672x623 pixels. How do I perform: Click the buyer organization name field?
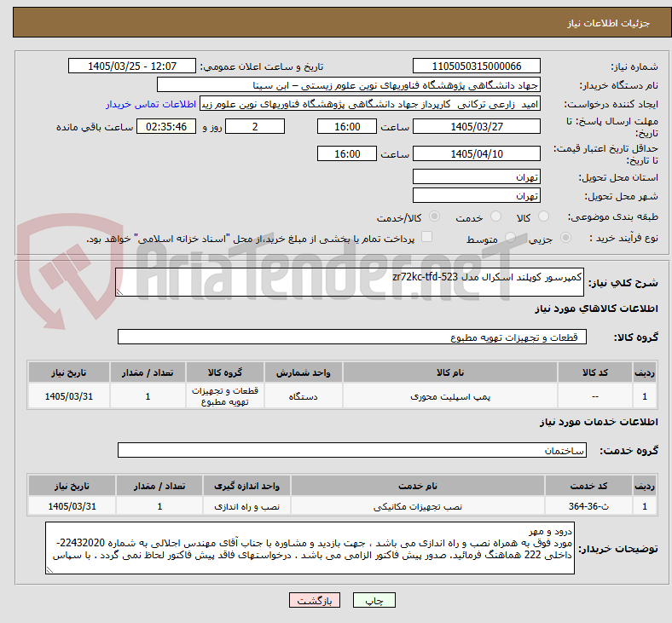pos(349,85)
